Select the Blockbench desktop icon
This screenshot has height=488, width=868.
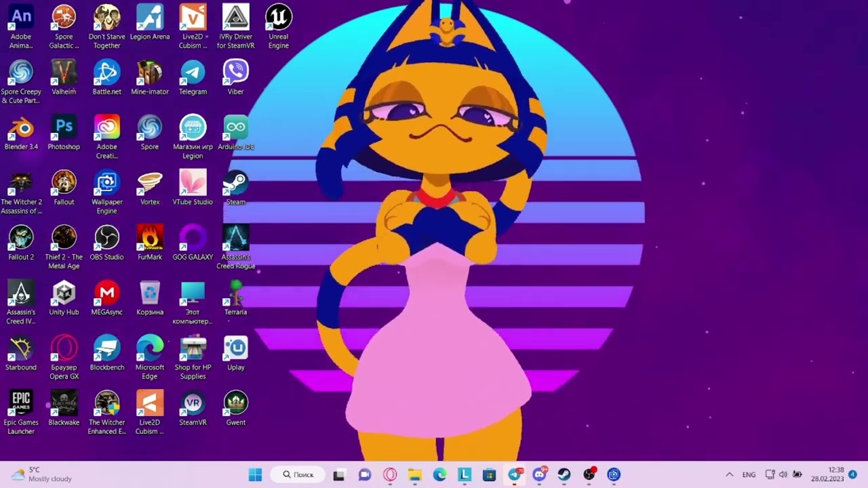(107, 354)
